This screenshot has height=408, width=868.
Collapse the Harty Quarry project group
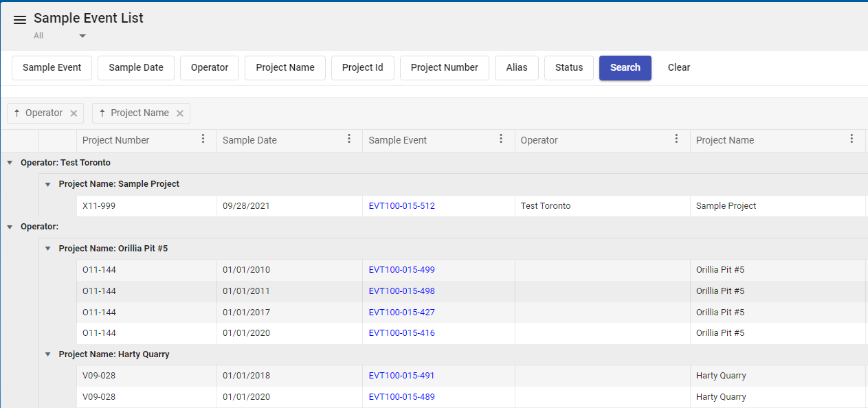point(48,354)
